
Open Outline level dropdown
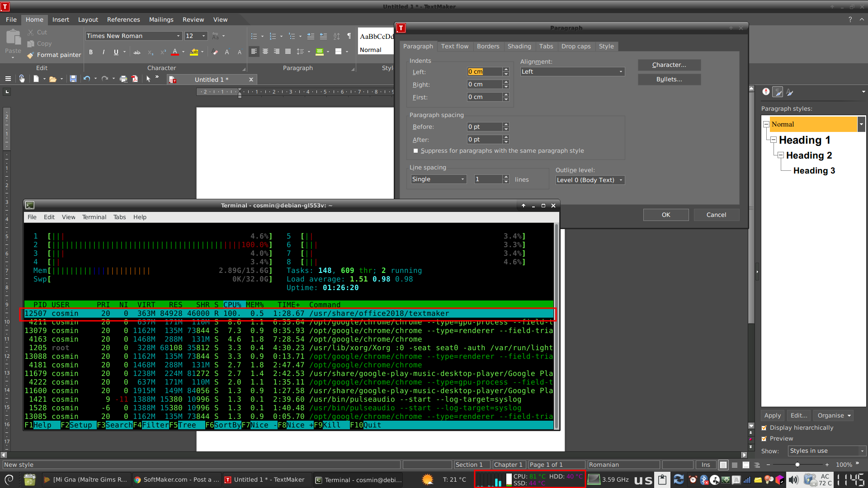click(x=590, y=180)
